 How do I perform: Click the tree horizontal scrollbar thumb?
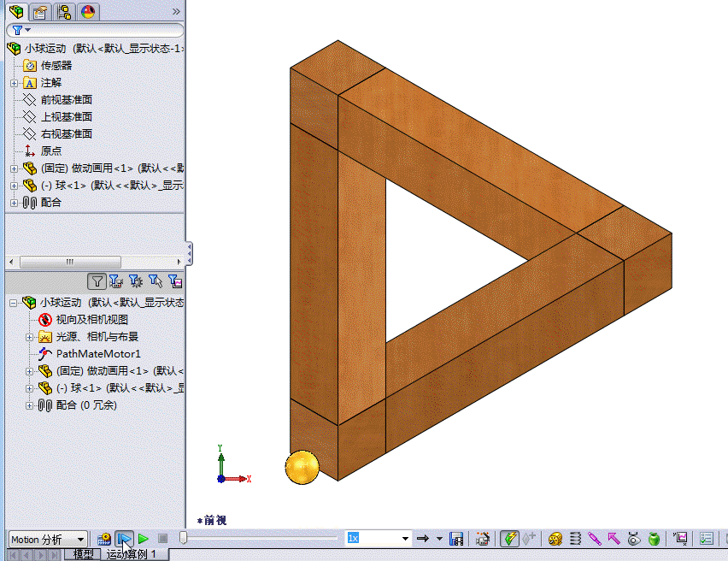(70, 262)
